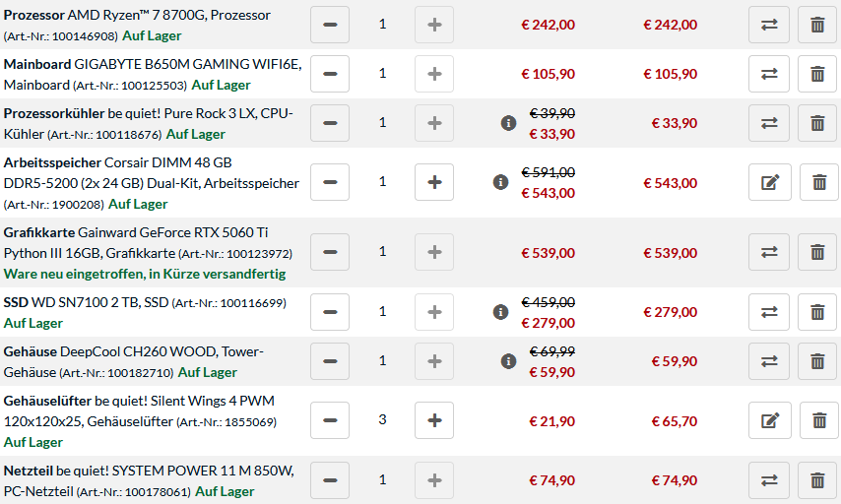841x504 pixels.
Task: Edit the Silent Wings 4 PWM fan entry
Action: tap(770, 420)
